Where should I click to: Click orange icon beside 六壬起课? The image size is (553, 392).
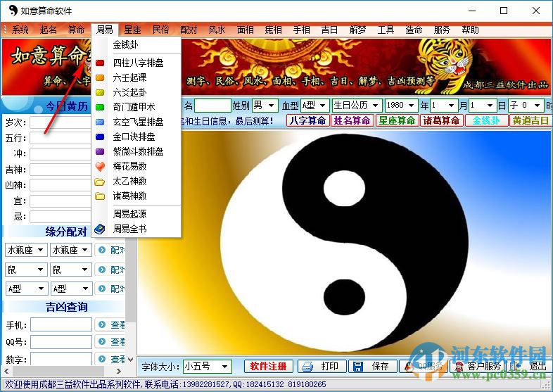[x=100, y=77]
